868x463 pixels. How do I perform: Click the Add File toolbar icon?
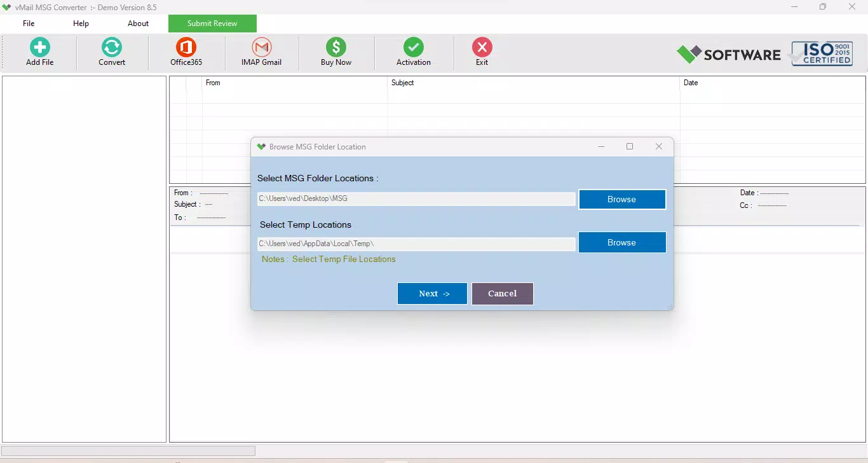click(x=40, y=52)
